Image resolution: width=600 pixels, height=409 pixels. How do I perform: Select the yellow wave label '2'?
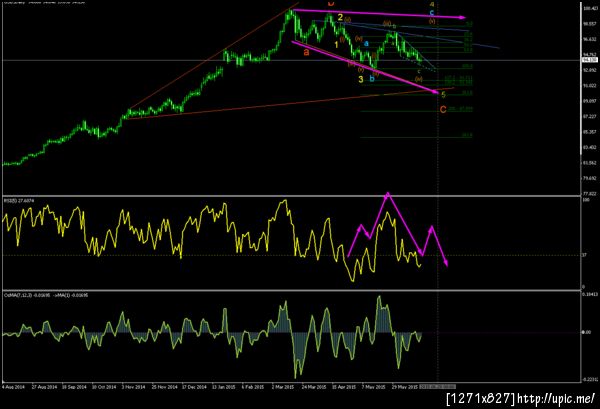coord(340,17)
